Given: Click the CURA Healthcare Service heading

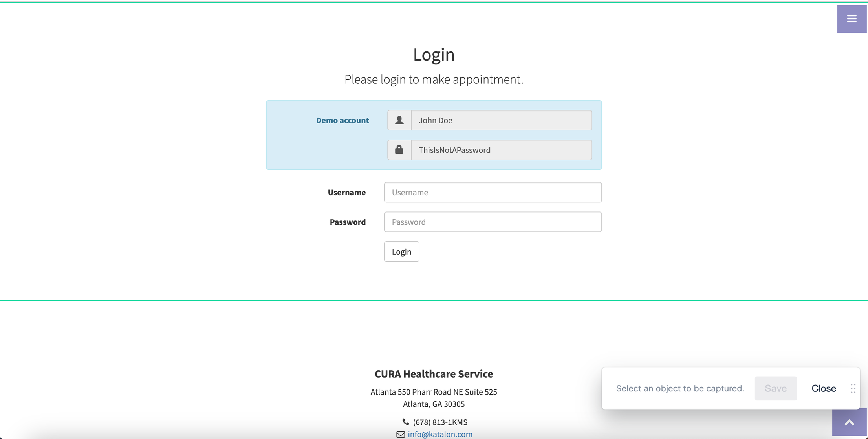Looking at the screenshot, I should [434, 374].
